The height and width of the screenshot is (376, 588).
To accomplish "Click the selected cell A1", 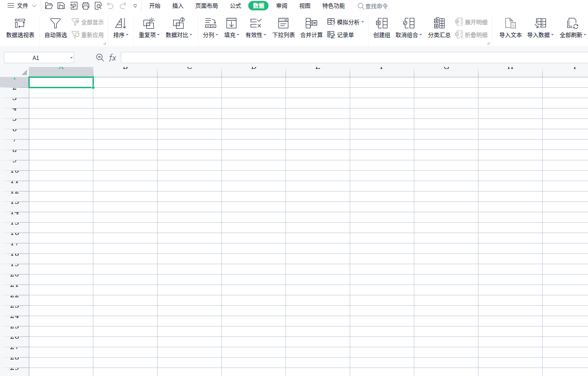I will tap(61, 82).
